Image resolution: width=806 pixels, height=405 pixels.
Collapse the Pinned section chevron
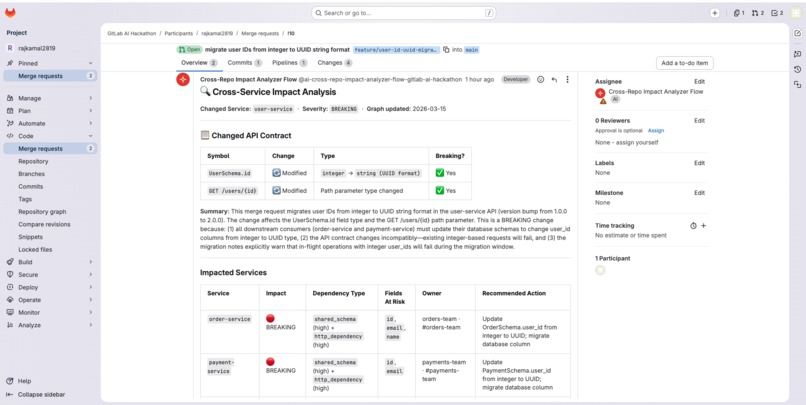90,63
